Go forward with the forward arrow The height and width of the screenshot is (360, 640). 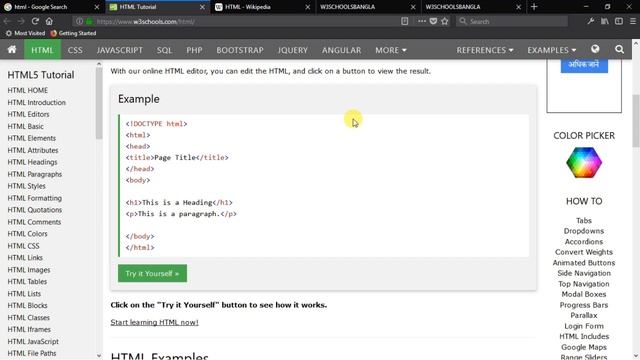pos(21,21)
